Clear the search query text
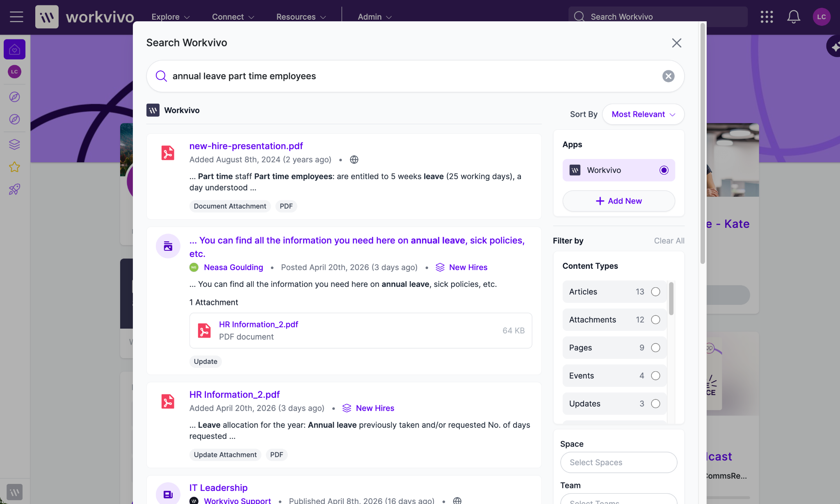Viewport: 840px width, 504px height. (x=669, y=76)
